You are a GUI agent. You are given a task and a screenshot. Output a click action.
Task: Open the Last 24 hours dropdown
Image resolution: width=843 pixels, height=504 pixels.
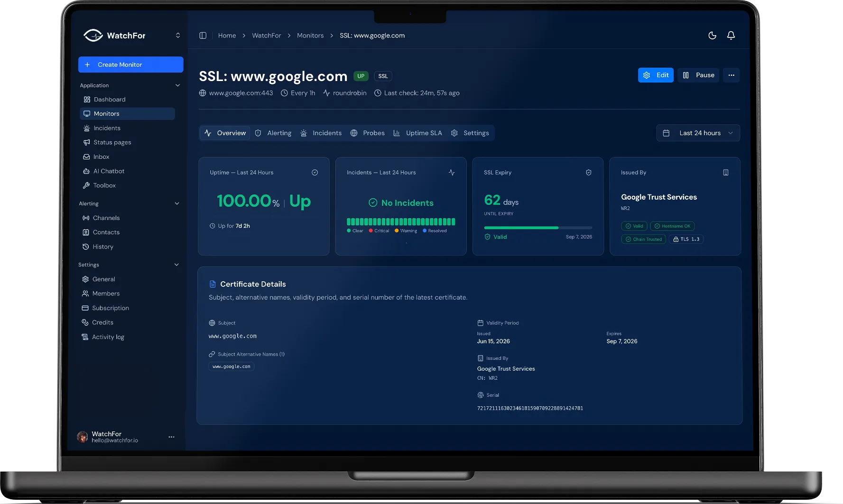coord(698,133)
